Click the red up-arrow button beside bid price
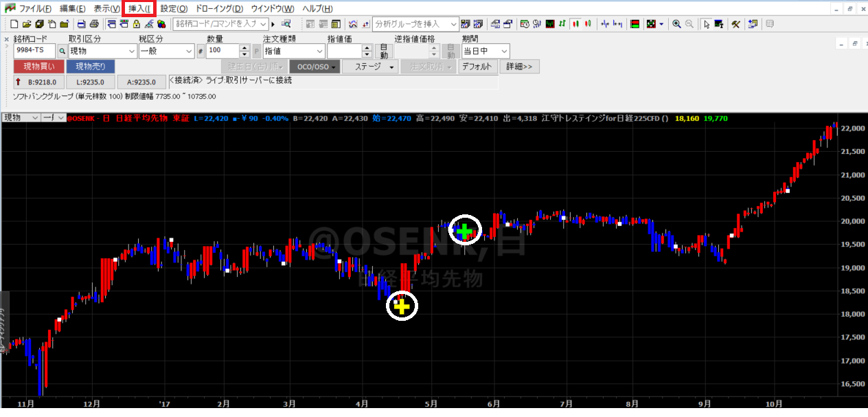The image size is (868, 417). [x=18, y=82]
